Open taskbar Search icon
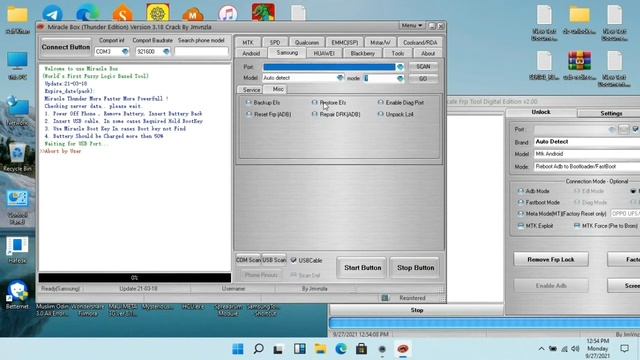 point(258,349)
